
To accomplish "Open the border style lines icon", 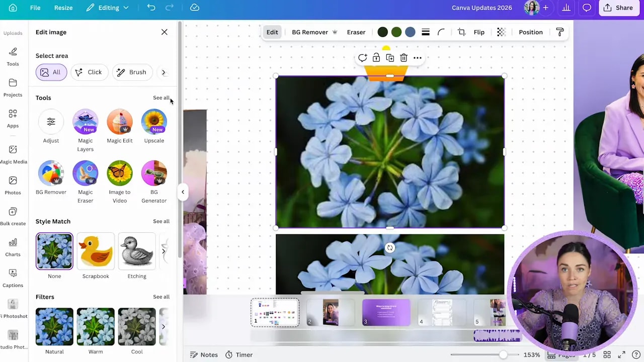I will tap(426, 32).
